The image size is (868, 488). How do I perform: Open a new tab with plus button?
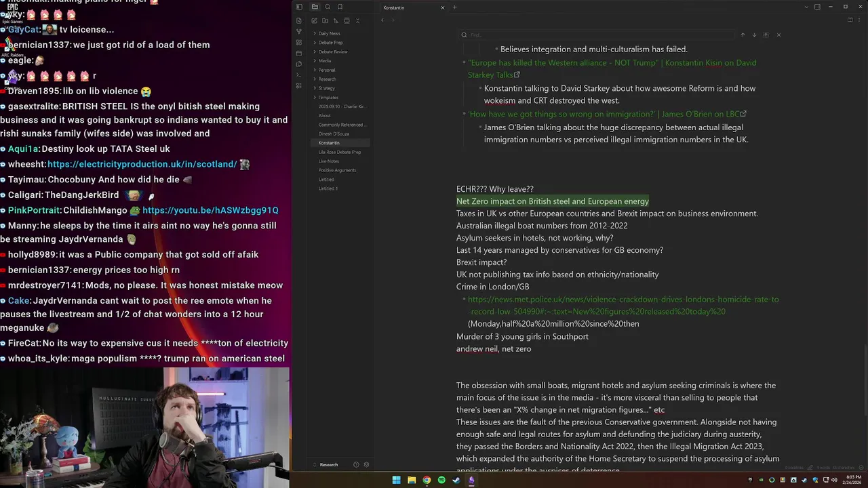pos(454,7)
